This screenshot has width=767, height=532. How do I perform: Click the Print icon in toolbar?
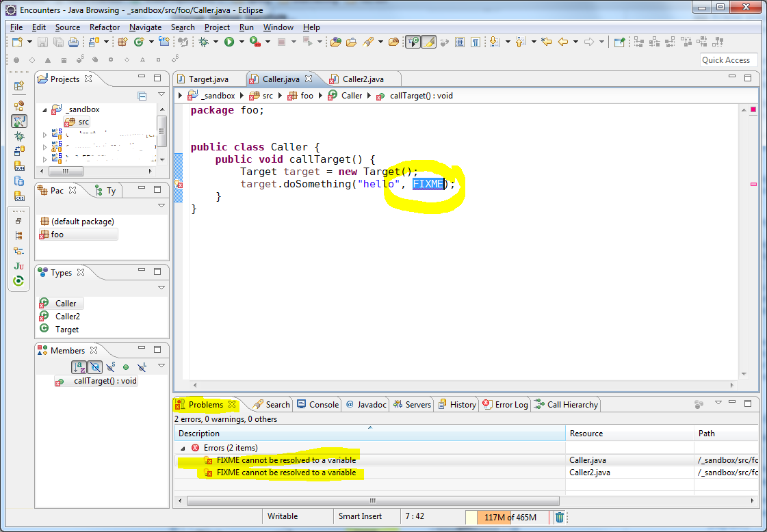point(73,42)
